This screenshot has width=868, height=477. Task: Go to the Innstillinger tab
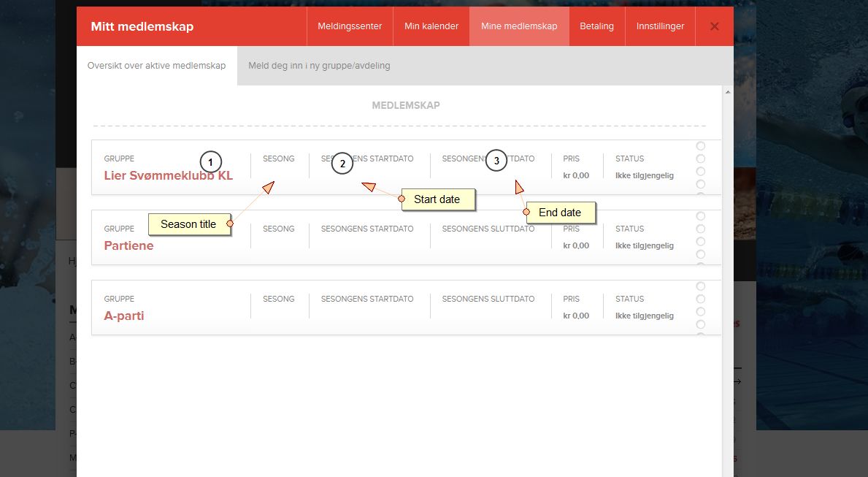coord(660,26)
